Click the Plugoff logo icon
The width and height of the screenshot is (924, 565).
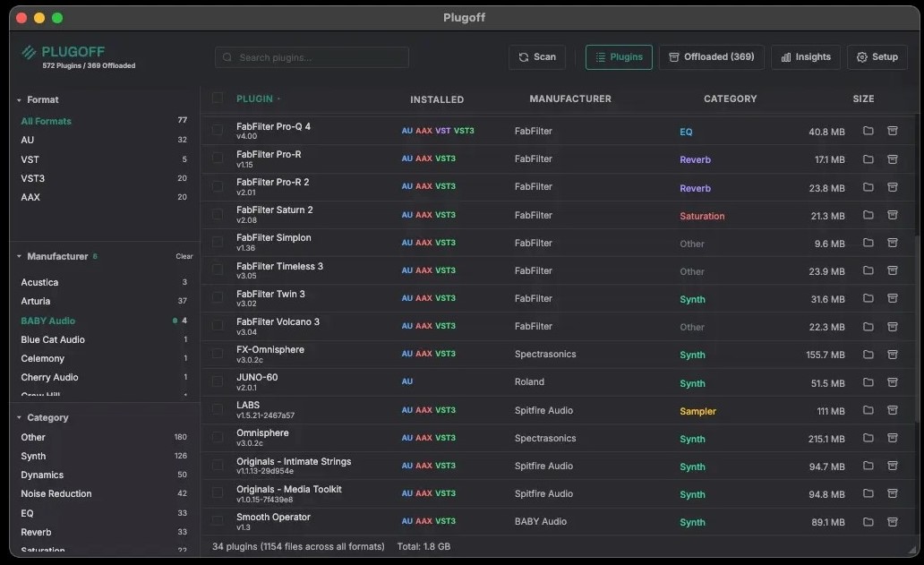[x=29, y=53]
